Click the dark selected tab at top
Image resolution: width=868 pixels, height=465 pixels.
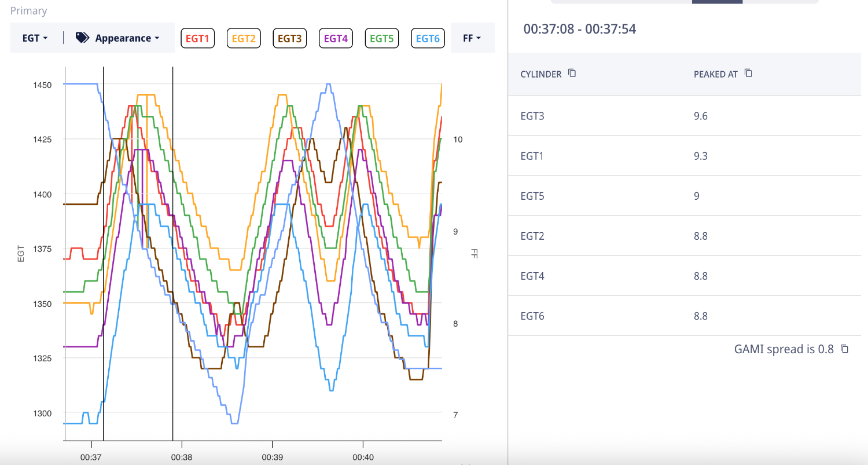tap(717, 2)
